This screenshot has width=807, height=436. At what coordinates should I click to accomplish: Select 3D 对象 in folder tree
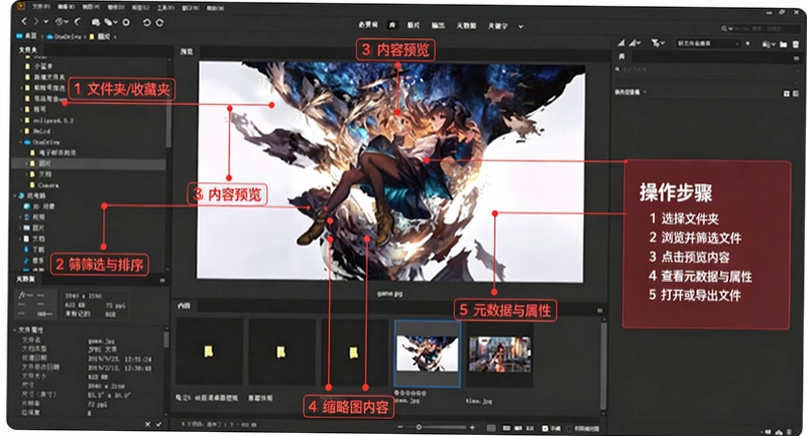[x=39, y=206]
